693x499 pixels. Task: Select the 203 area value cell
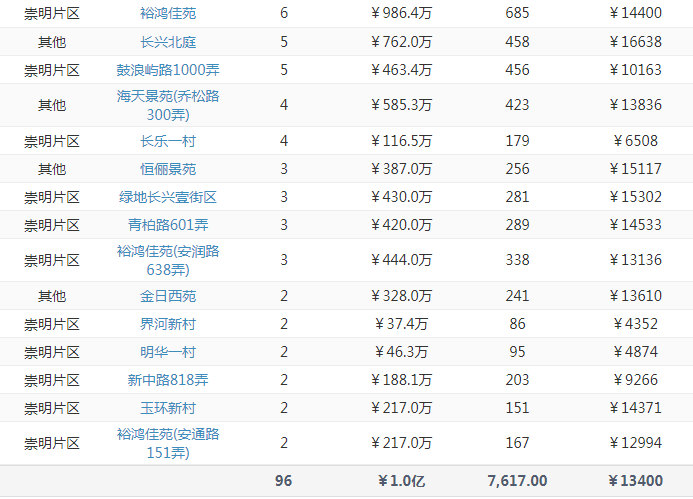pyautogui.click(x=517, y=380)
